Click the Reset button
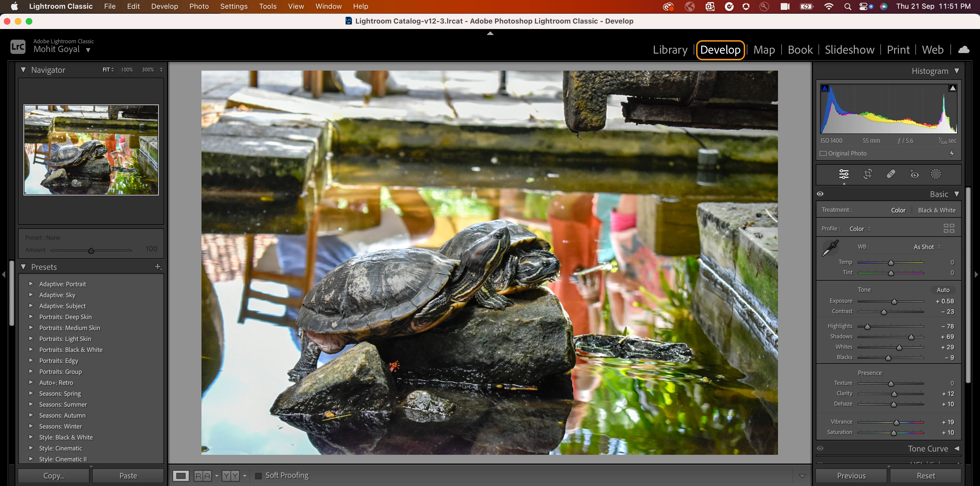The image size is (980, 486). coord(925,476)
